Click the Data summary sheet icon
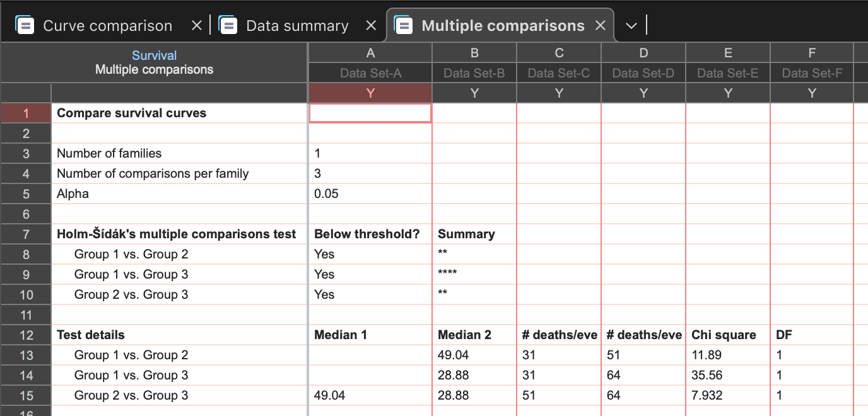Screen dimensions: 868x416 (x=228, y=26)
